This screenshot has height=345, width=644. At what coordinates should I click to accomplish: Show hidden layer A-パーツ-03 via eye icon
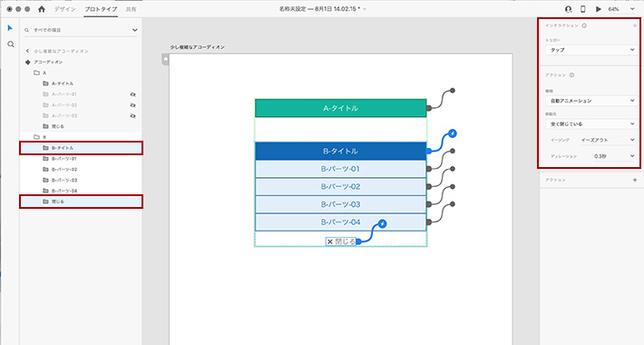pyautogui.click(x=132, y=116)
